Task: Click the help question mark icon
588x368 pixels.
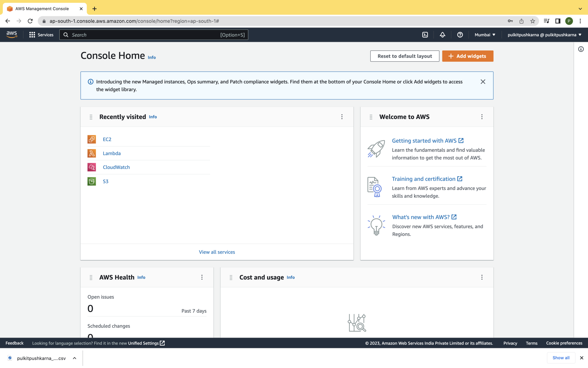Action: pyautogui.click(x=460, y=35)
